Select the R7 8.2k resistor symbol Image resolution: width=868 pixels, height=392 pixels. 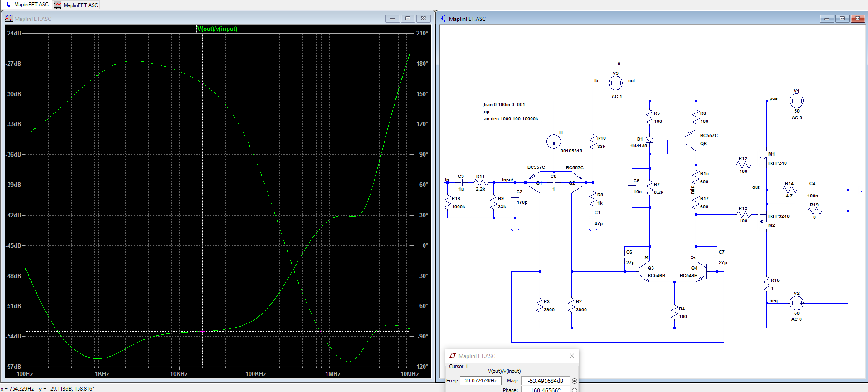(x=649, y=188)
